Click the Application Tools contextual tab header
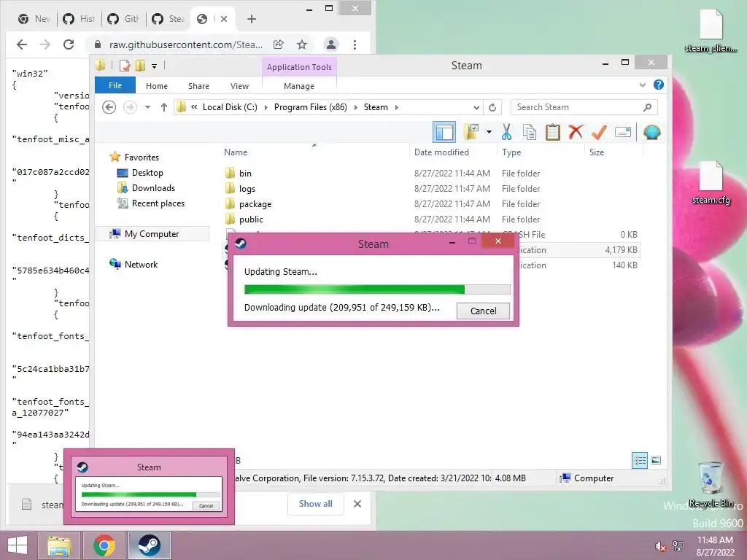This screenshot has height=560, width=747. (299, 67)
